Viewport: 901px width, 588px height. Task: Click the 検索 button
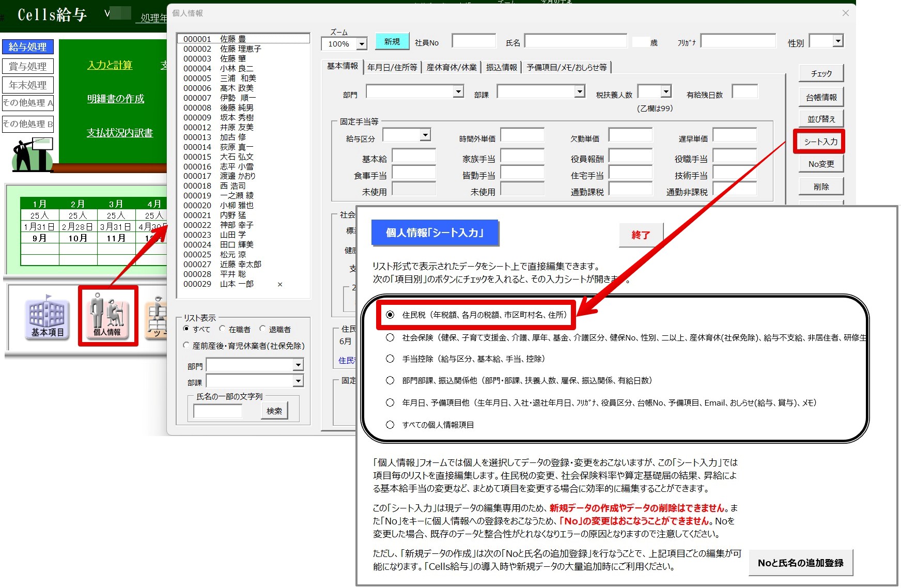coord(274,411)
